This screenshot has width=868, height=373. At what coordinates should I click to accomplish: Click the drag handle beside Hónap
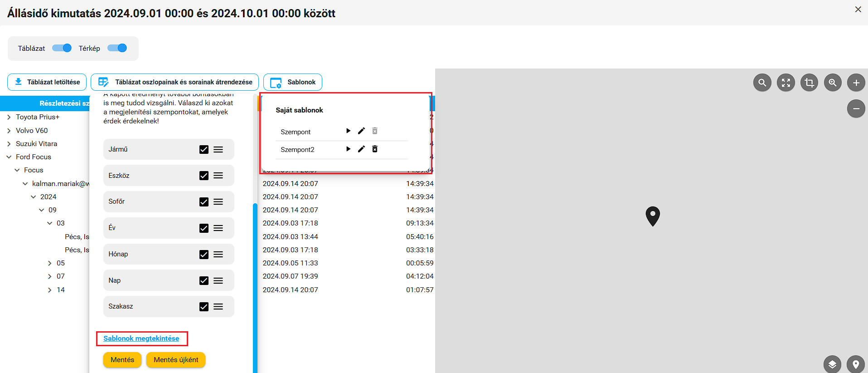(x=218, y=255)
